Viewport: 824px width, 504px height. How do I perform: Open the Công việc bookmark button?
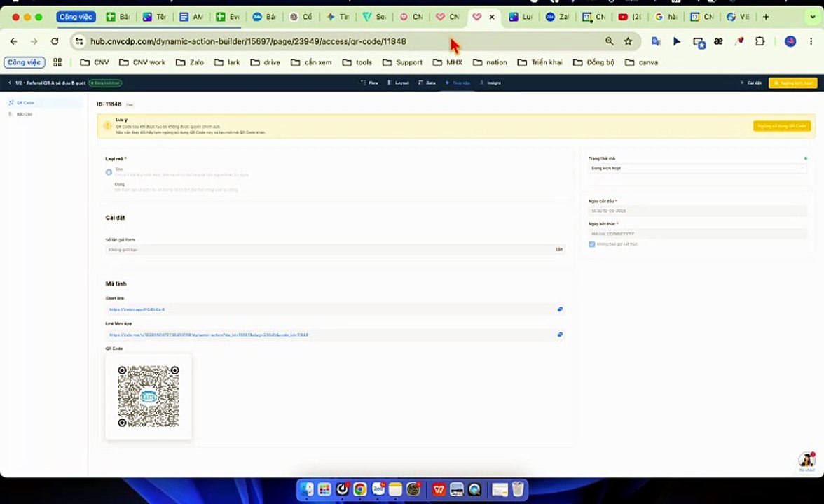pyautogui.click(x=24, y=62)
